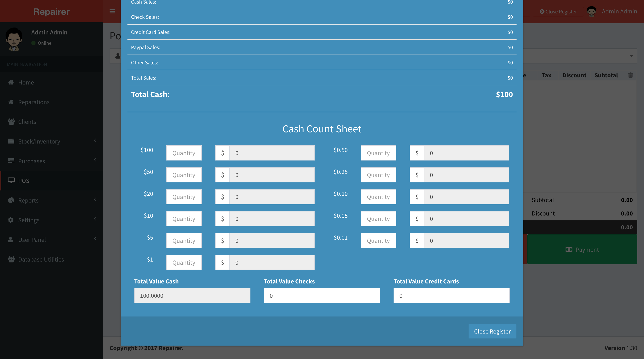Expand the Settings submenu chevron

(95, 219)
